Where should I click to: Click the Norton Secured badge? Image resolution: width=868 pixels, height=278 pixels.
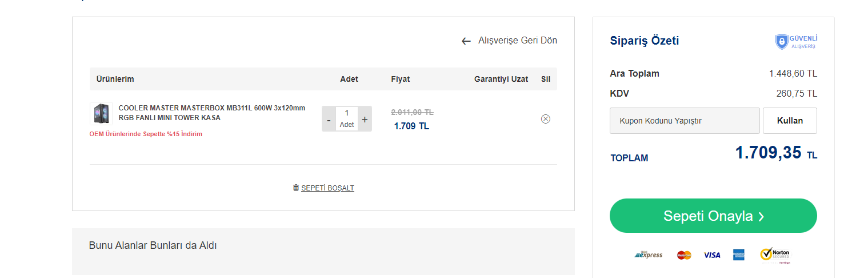click(775, 255)
